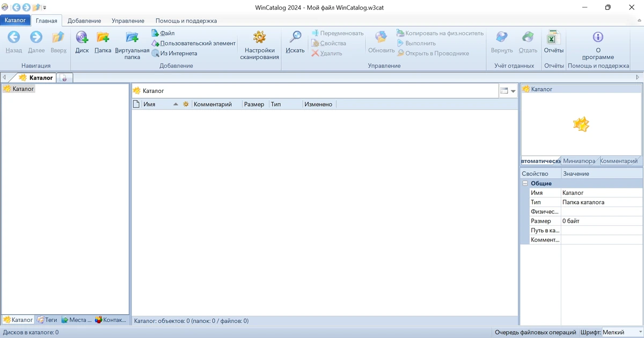
Task: Open Настройки сканирования gear icon
Action: (x=260, y=37)
